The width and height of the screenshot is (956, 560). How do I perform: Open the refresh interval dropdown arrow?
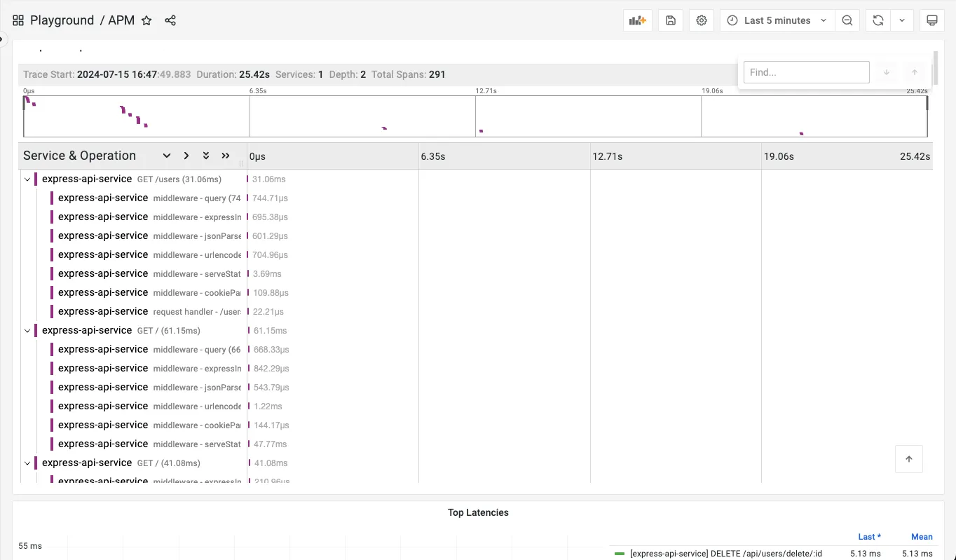(902, 20)
